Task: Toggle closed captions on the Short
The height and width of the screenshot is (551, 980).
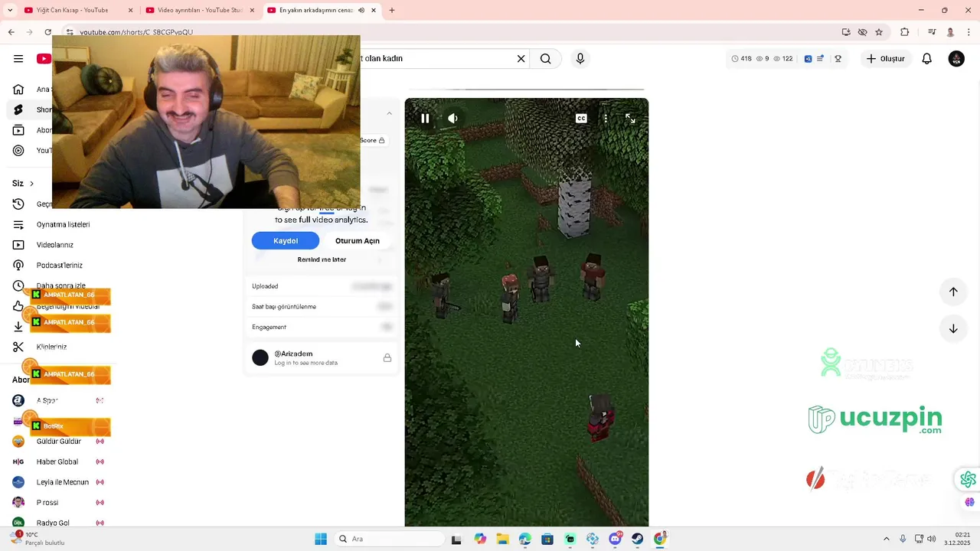Action: pyautogui.click(x=581, y=119)
